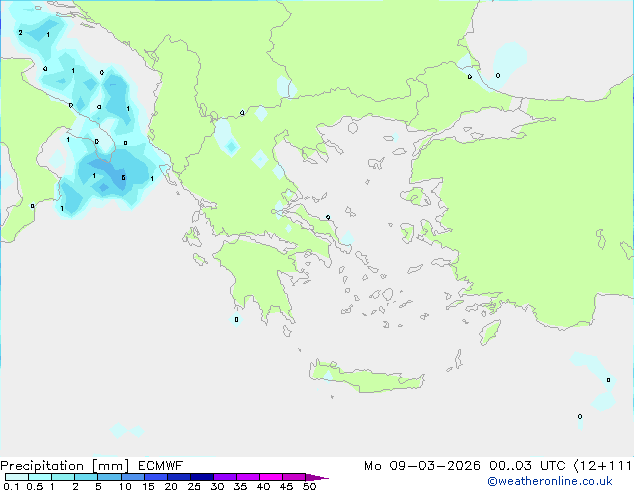
Task: Select the 5–10 mm legend color box
Action: (109, 477)
